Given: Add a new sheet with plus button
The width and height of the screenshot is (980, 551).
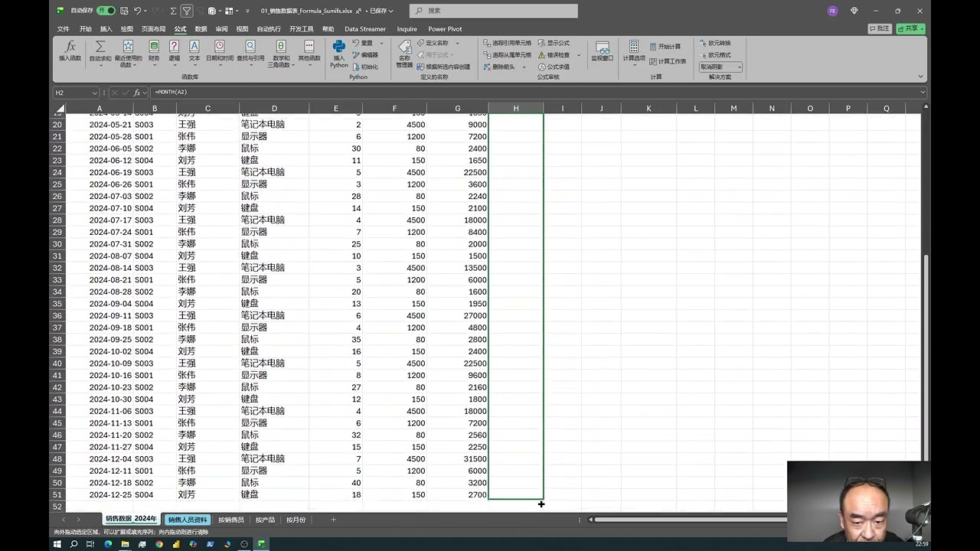Looking at the screenshot, I should point(333,520).
